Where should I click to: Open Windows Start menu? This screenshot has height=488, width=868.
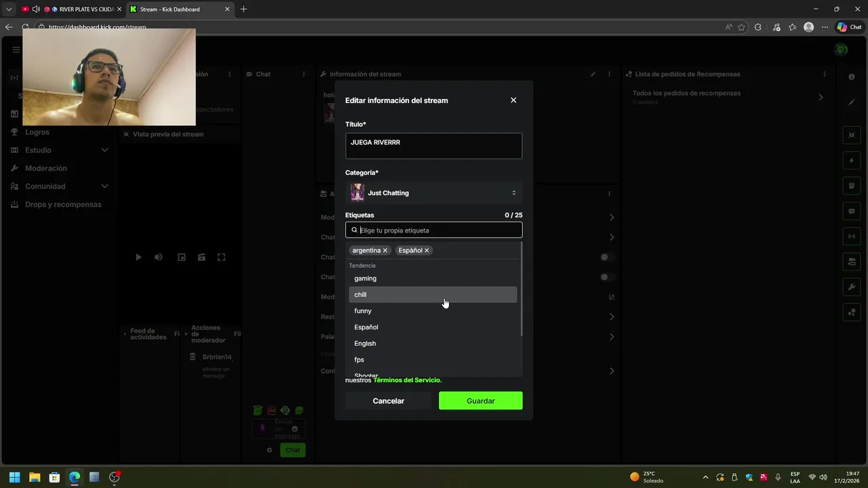[14, 477]
